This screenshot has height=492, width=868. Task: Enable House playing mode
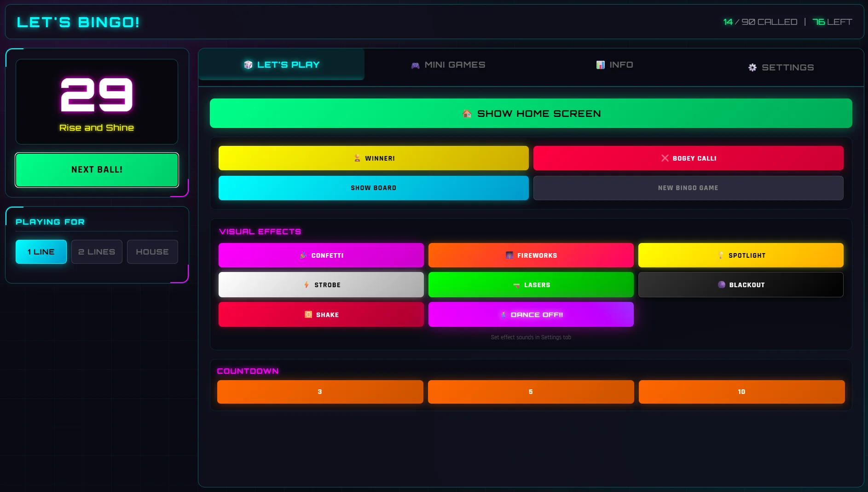pyautogui.click(x=152, y=252)
